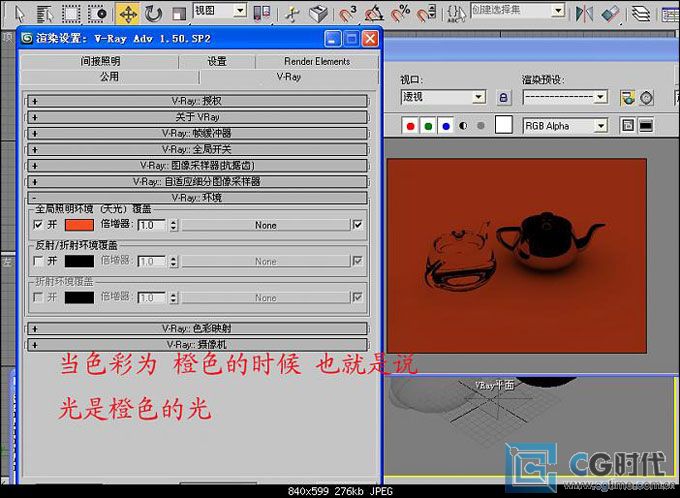Select the arrow Select Object tool
680x498 pixels.
(x=20, y=13)
